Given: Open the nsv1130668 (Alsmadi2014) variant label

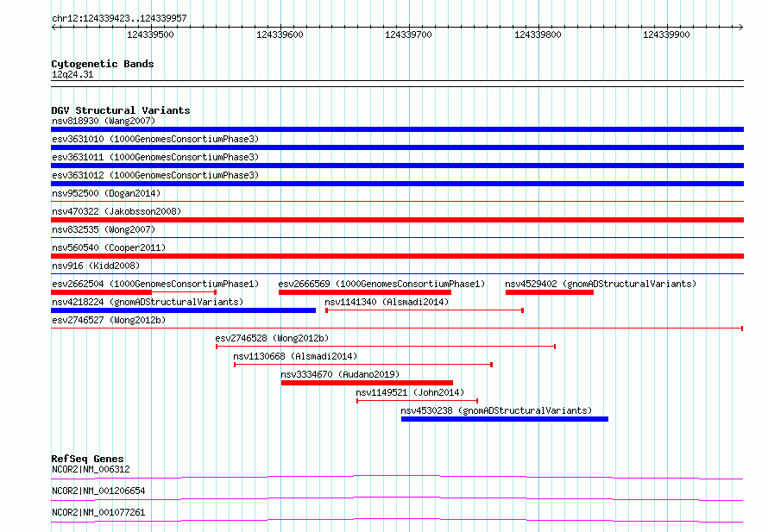Looking at the screenshot, I should pyautogui.click(x=295, y=356).
